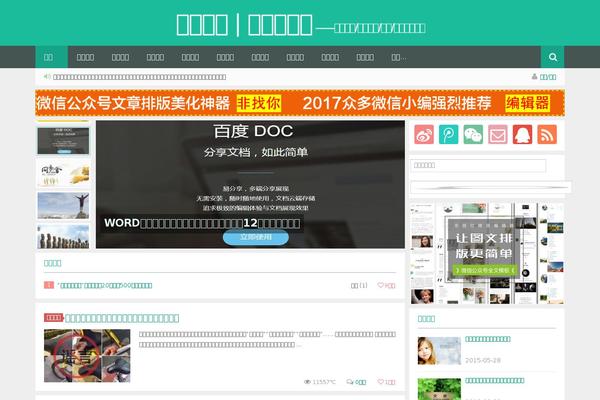Open sidebar post title above date 2015-05-28
The image size is (600, 400).
tap(488, 339)
